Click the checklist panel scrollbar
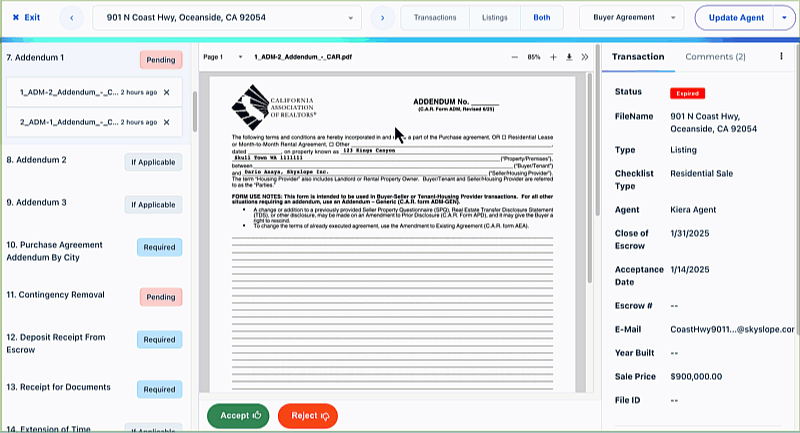The height and width of the screenshot is (433, 800). [194, 112]
